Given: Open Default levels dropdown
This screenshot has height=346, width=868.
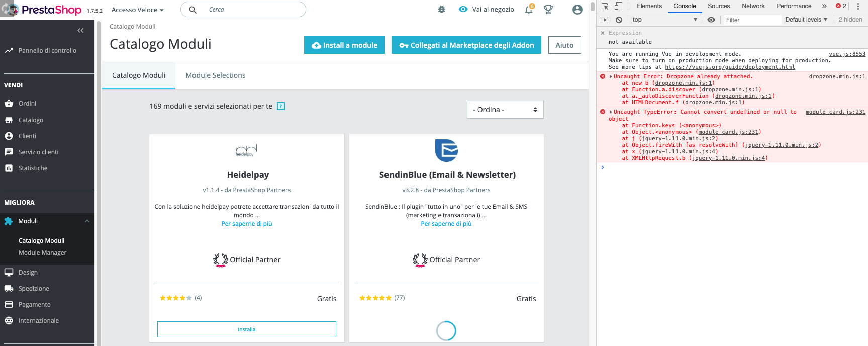Looking at the screenshot, I should [x=806, y=20].
